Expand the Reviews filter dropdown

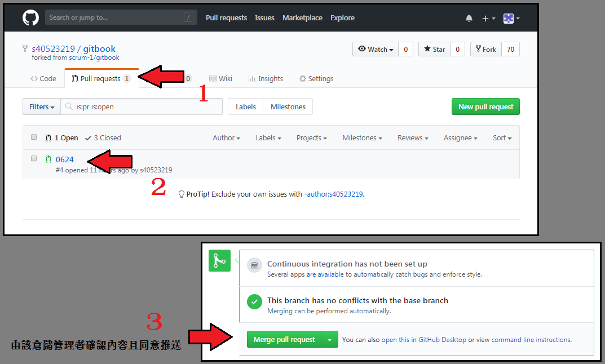[x=413, y=138]
